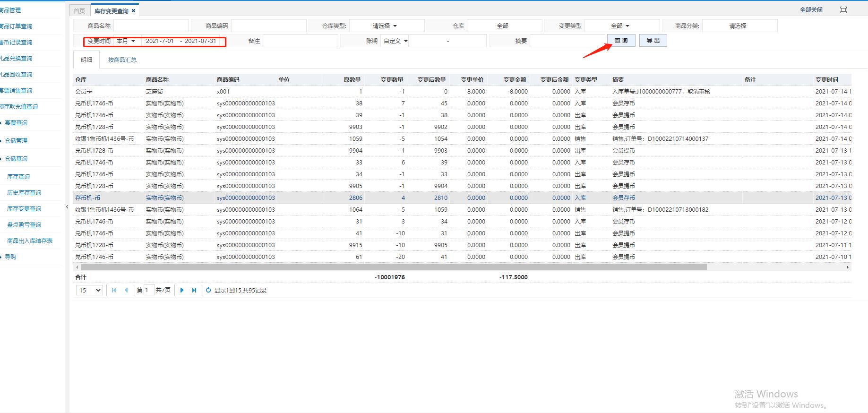This screenshot has height=413, width=868.
Task: Open 库存查询 in the sidebar
Action: click(x=18, y=177)
